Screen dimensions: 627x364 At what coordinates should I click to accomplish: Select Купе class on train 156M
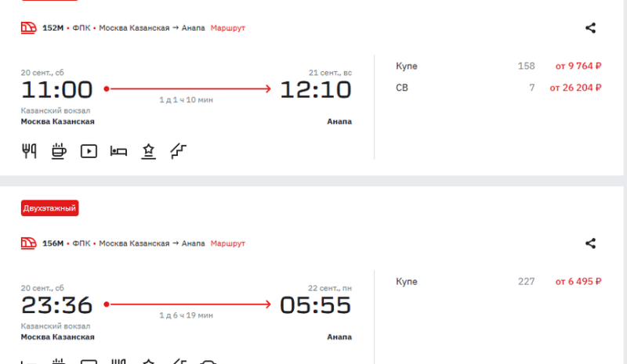pyautogui.click(x=407, y=282)
